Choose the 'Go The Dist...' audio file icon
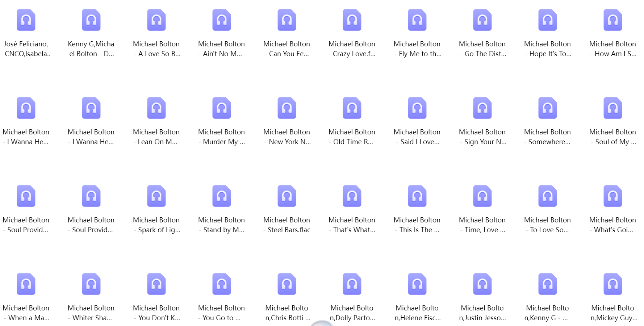 (482, 20)
